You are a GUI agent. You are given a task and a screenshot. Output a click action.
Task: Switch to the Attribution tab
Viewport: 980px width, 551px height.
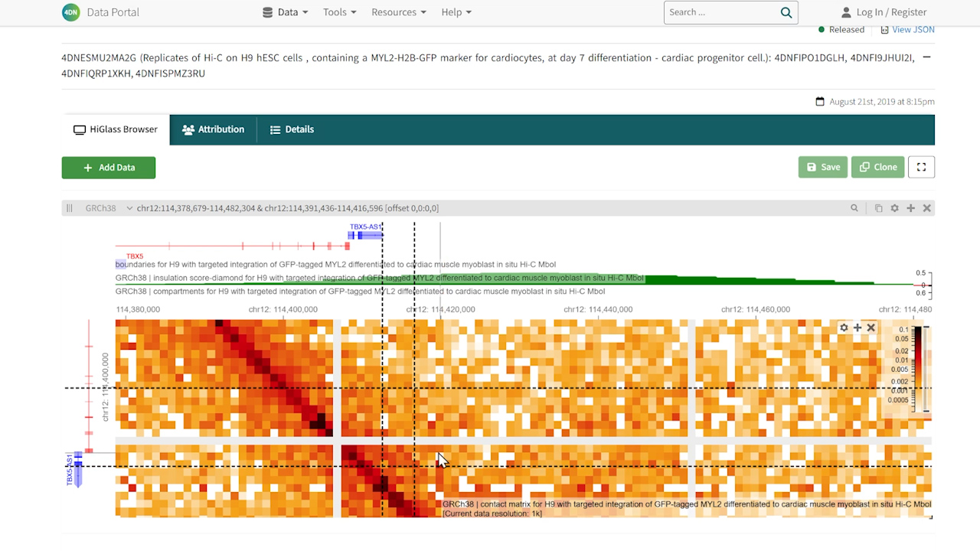click(x=213, y=129)
